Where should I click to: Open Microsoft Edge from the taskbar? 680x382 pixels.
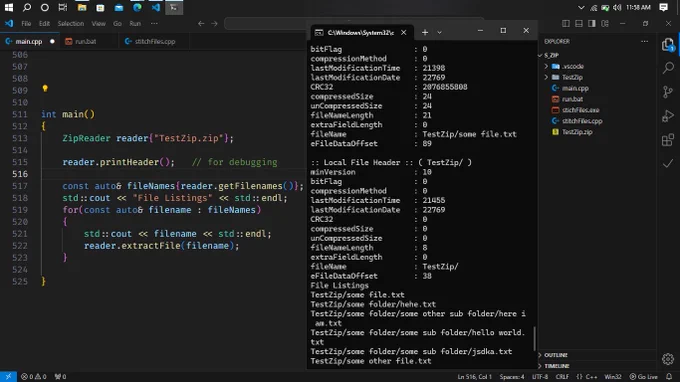coord(137,7)
